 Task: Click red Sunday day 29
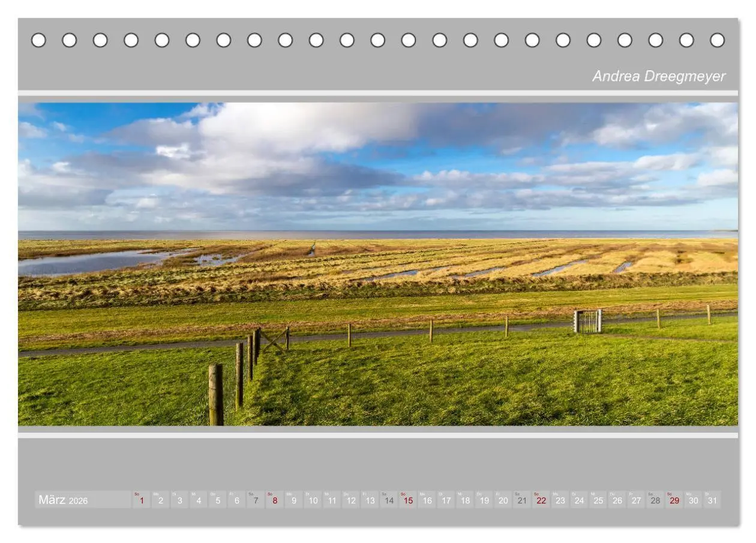pos(674,500)
